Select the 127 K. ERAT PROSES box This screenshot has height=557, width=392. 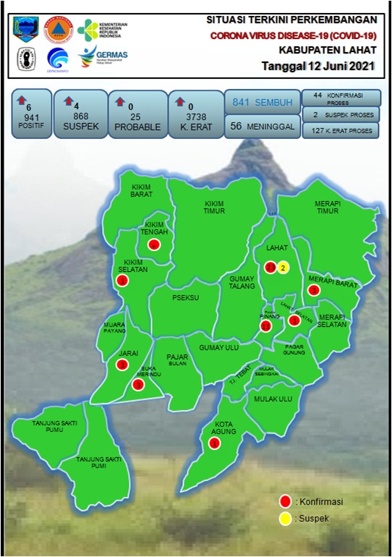(x=341, y=130)
